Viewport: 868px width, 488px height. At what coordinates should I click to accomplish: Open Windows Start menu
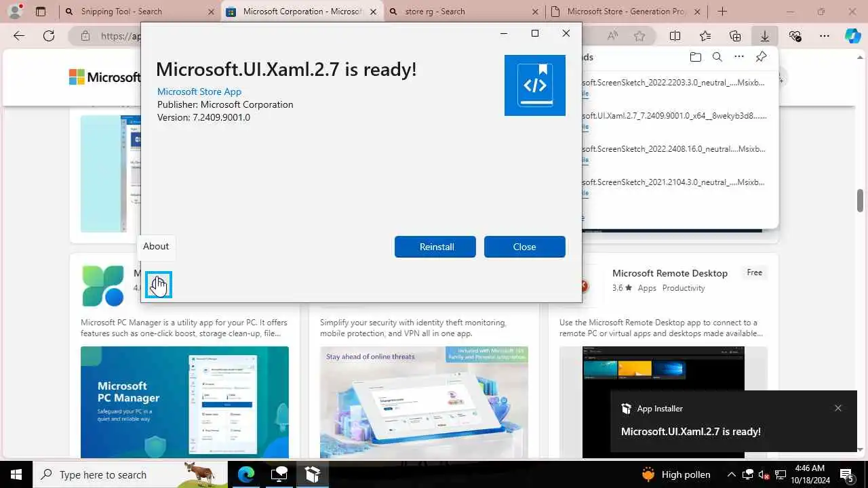point(16,474)
